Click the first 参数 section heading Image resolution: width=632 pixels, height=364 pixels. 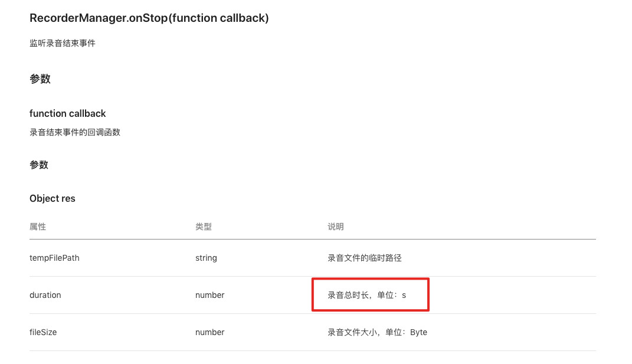pos(40,78)
